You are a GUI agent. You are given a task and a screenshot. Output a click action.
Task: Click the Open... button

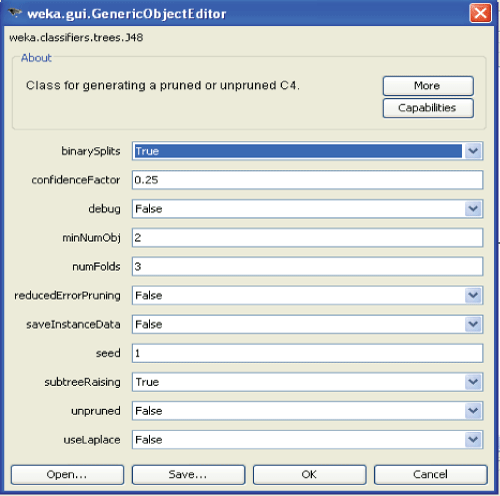click(67, 475)
